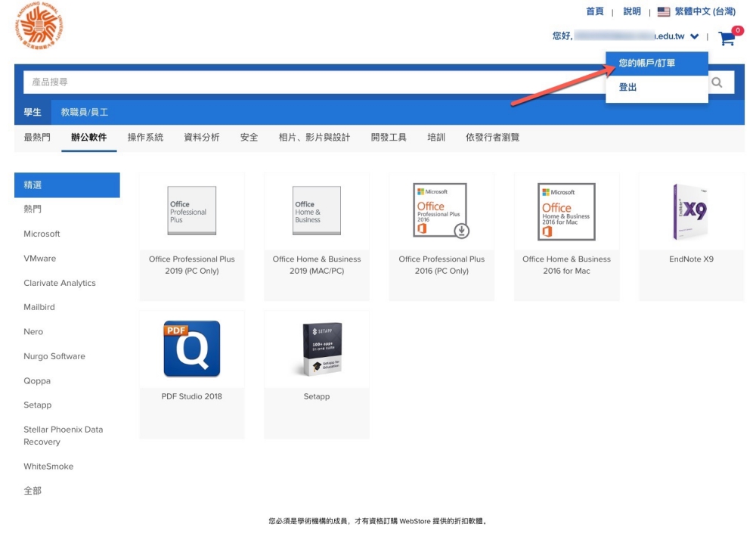Click Office Home & Business 2019 (MAC/PC) title
This screenshot has height=543, width=756.
[317, 265]
